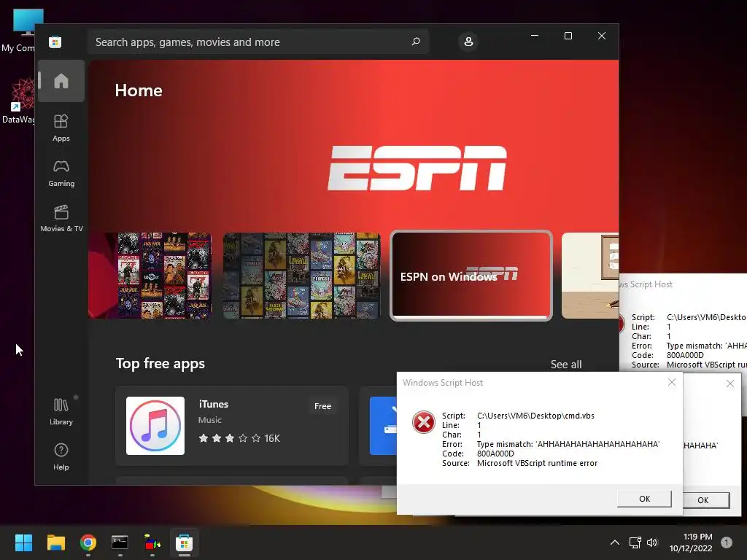Open the game collection thumbnail
The image size is (747, 560).
pyautogui.click(x=301, y=276)
